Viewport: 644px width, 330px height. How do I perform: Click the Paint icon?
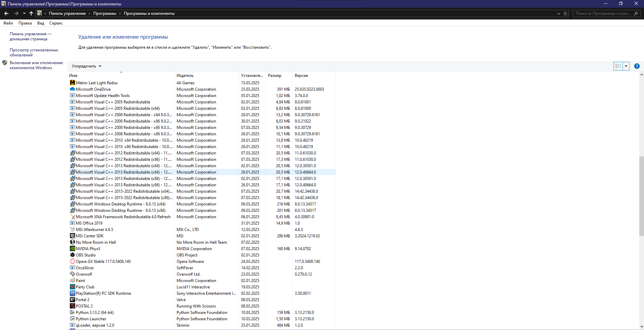click(72, 281)
